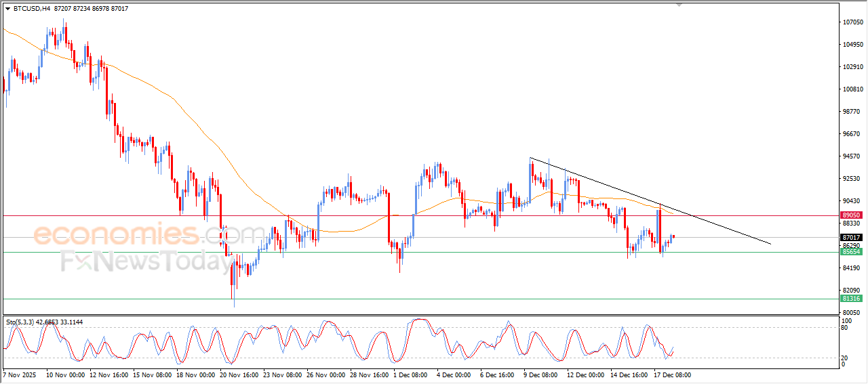The width and height of the screenshot is (868, 384).
Task: Click the stochastic scale label 80
Action: click(x=845, y=328)
